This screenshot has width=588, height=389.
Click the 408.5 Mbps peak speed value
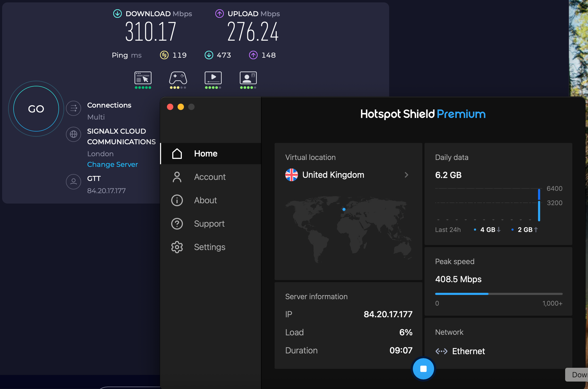pos(458,279)
